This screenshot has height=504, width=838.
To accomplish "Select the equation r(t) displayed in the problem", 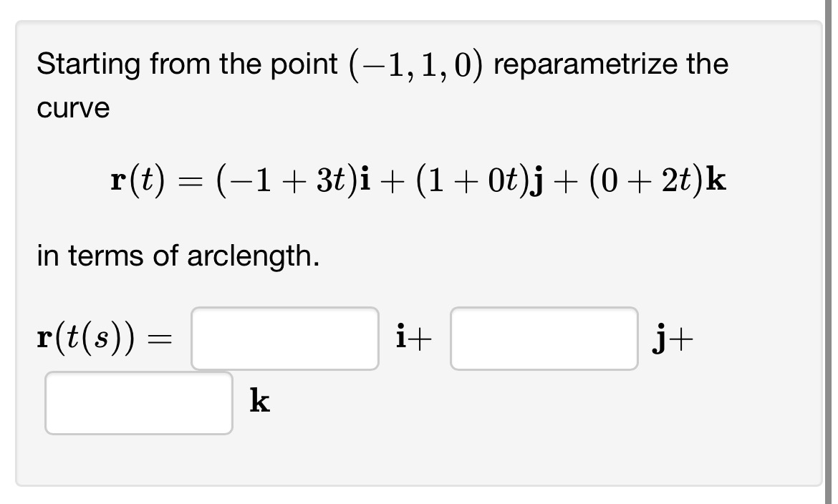I will tap(417, 180).
